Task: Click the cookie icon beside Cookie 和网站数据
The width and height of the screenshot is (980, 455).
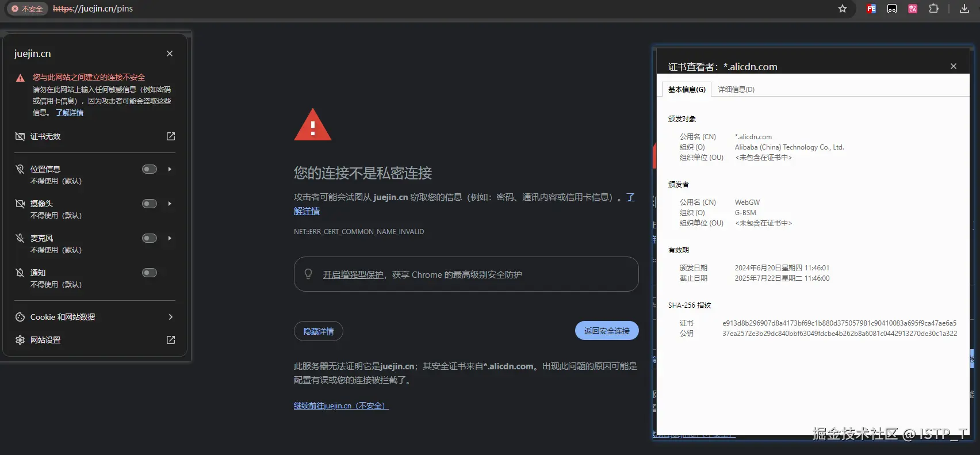Action: [20, 317]
